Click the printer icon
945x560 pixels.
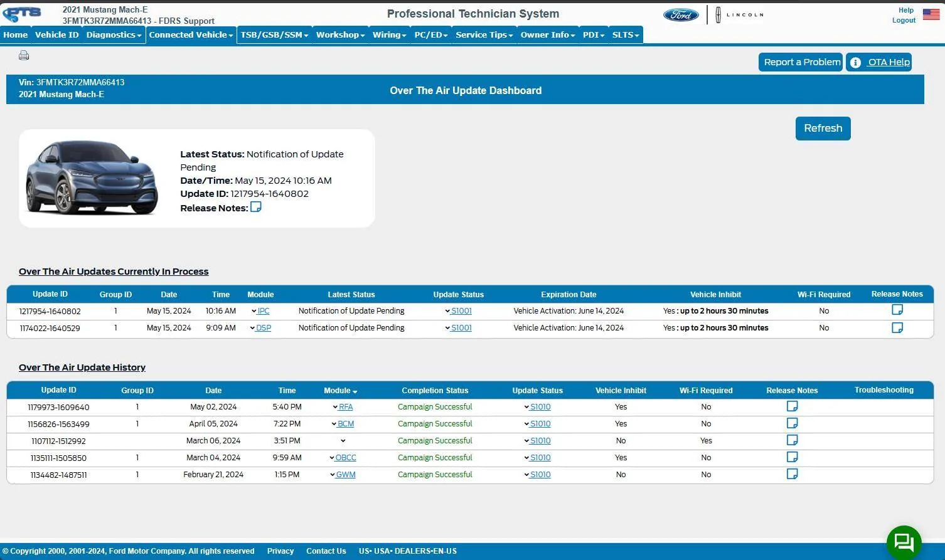coord(24,55)
